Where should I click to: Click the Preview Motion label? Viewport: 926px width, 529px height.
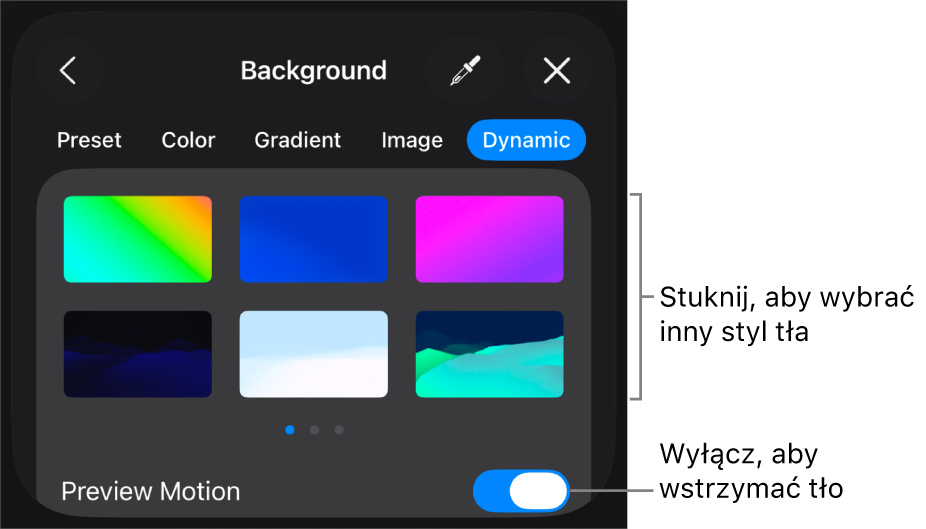tap(151, 491)
